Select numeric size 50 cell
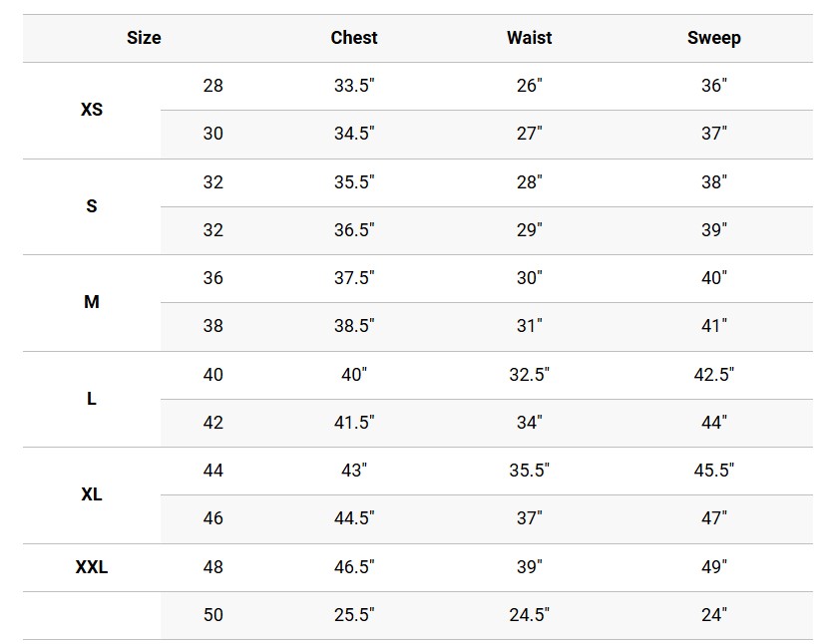Screen dimensions: 833x644 213,615
